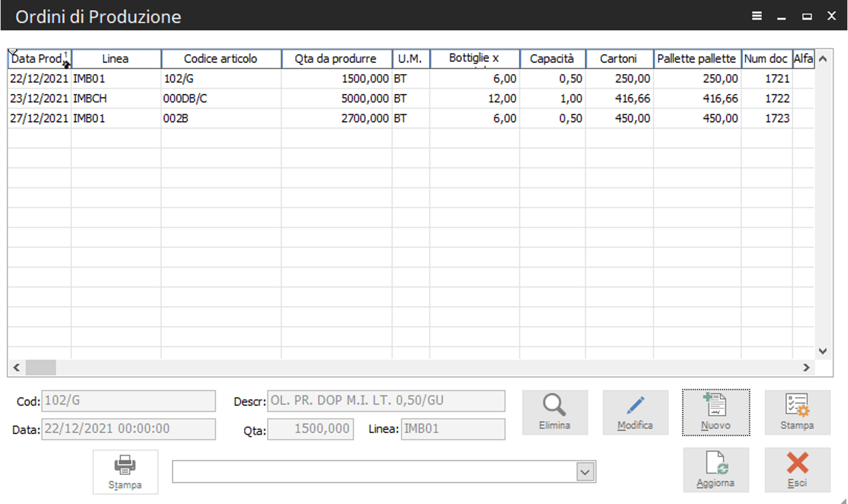Image resolution: width=848 pixels, height=504 pixels.
Task: Click the down arrow of the vertical scrollbar
Action: [x=823, y=350]
